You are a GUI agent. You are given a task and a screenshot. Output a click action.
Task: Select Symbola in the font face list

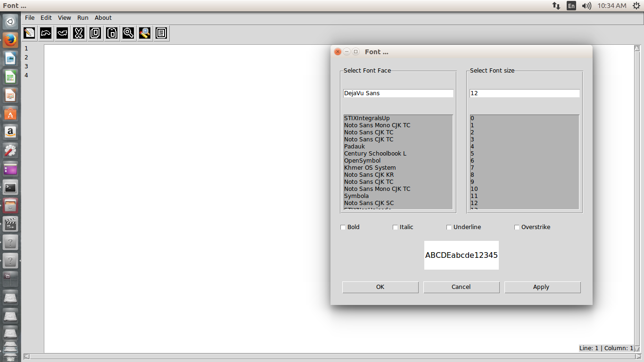tap(356, 196)
